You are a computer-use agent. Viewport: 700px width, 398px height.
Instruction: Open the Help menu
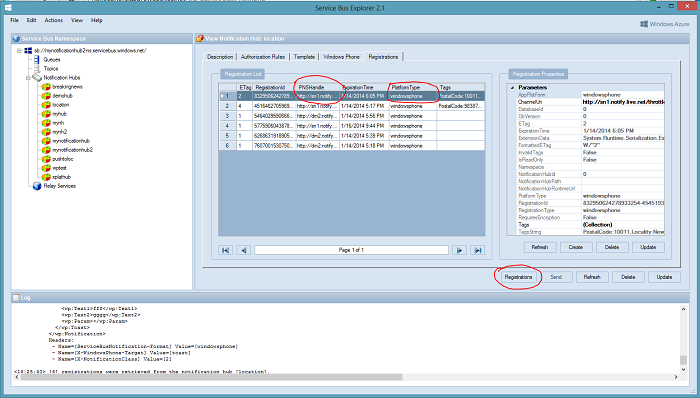tap(96, 20)
